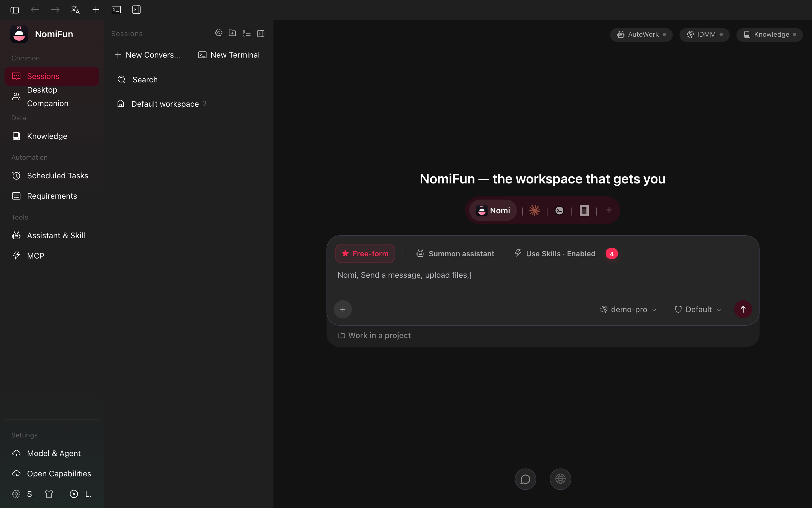Click the list view icon in Sessions header
Screen dimensions: 812x508
(x=247, y=33)
